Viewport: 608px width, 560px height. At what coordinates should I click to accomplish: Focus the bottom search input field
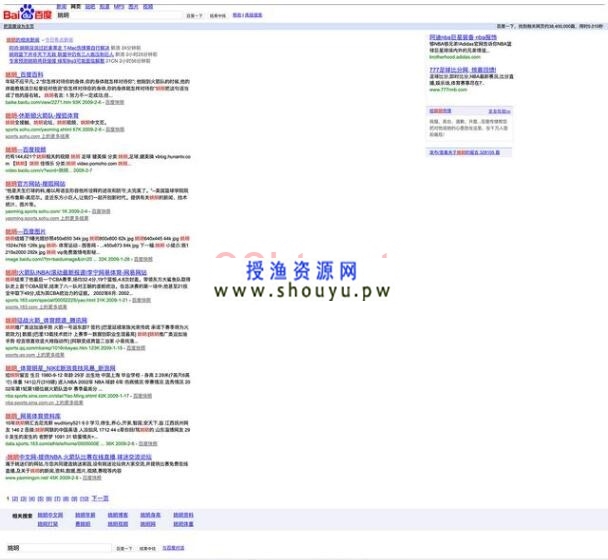tap(59, 548)
